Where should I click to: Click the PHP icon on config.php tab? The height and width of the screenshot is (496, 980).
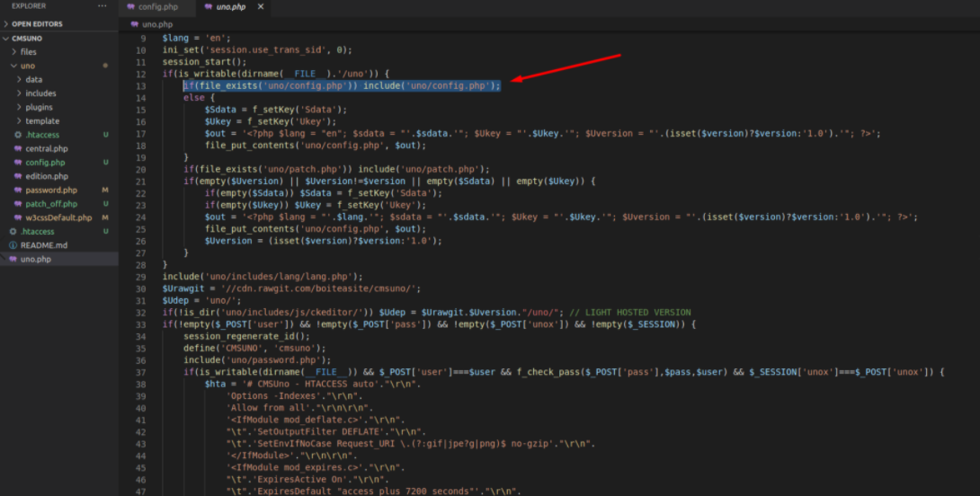131,7
